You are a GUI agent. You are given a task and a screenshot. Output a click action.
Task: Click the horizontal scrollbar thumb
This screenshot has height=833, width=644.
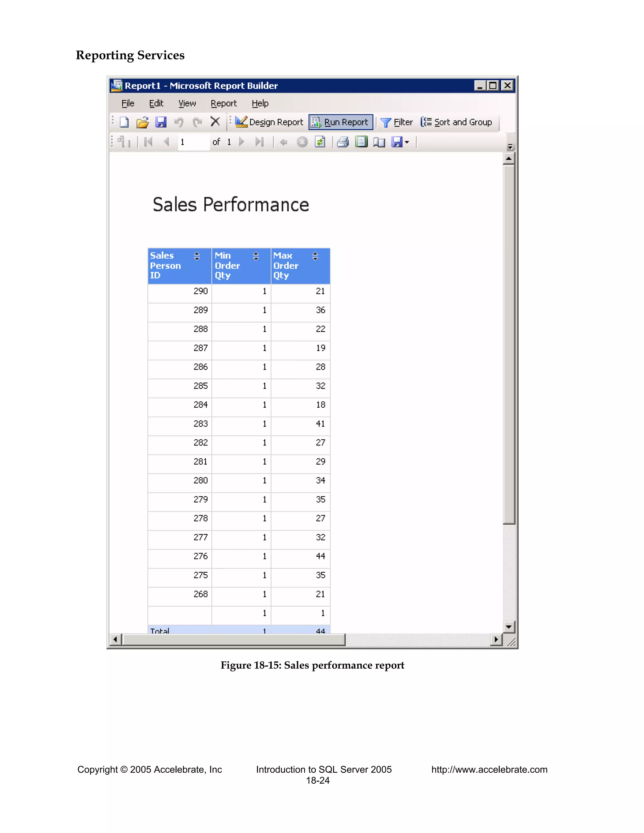point(234,640)
